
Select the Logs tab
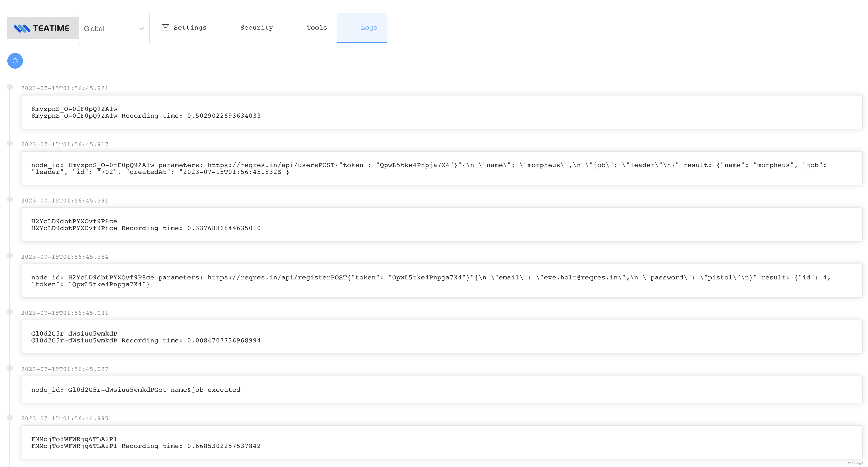pos(368,28)
